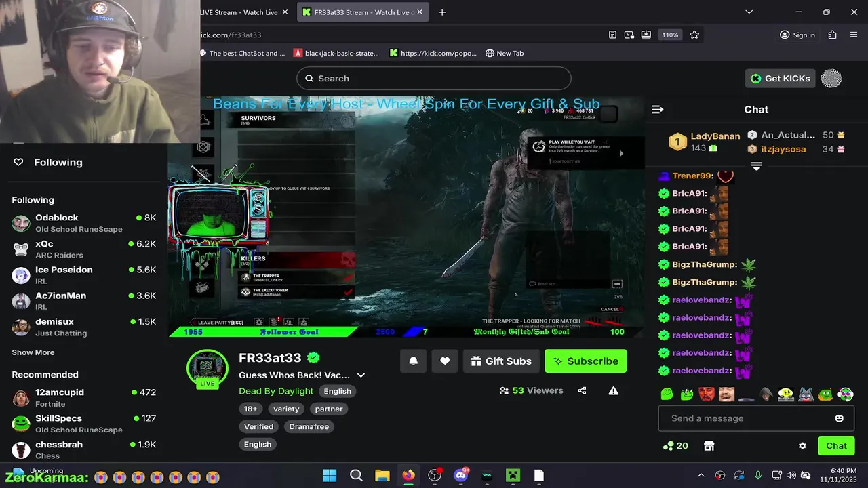This screenshot has width=868, height=488.
Task: Open OBS Studio from the taskbar
Action: [435, 475]
